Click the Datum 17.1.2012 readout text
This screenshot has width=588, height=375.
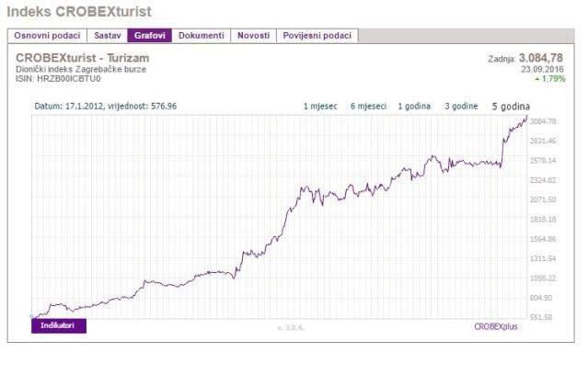click(x=106, y=106)
